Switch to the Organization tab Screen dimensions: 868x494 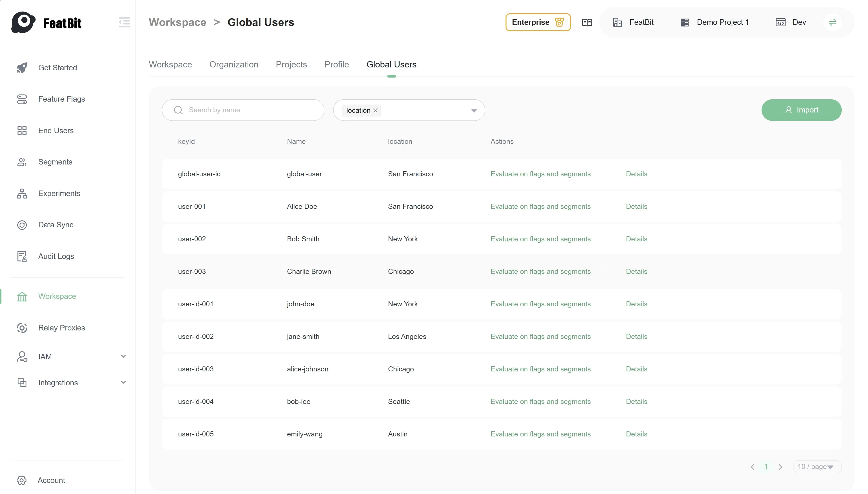click(x=234, y=65)
